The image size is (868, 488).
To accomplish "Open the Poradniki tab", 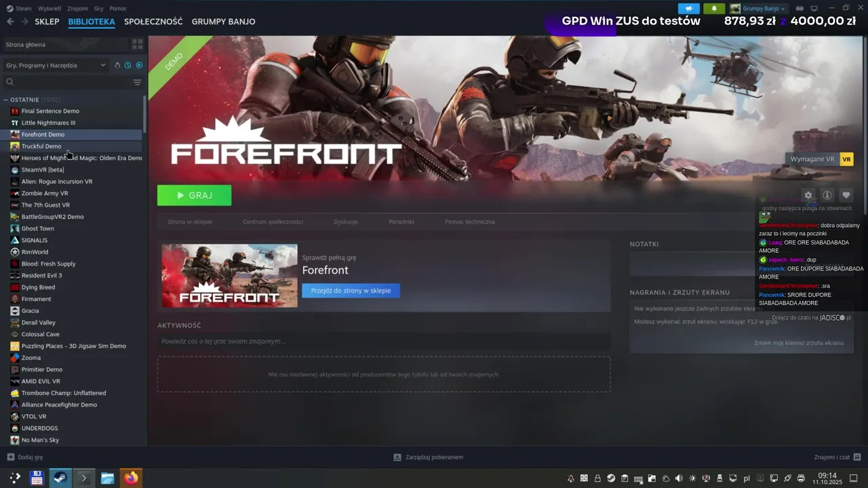I will [401, 222].
